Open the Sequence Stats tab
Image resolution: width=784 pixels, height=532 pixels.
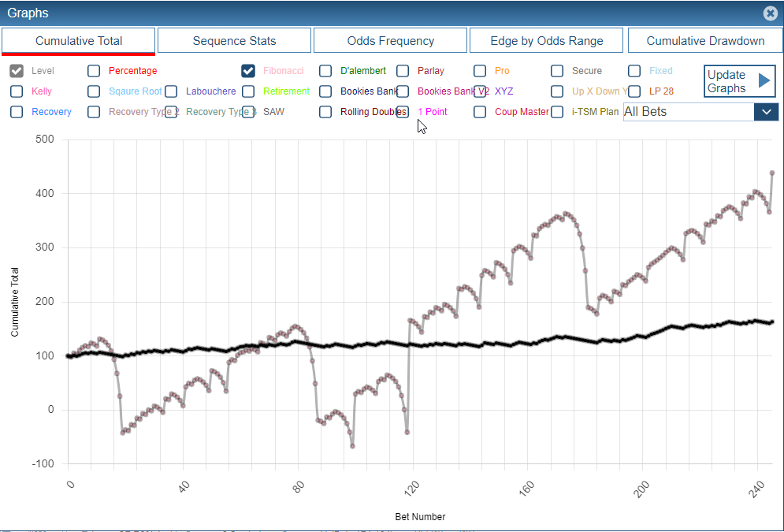click(234, 40)
